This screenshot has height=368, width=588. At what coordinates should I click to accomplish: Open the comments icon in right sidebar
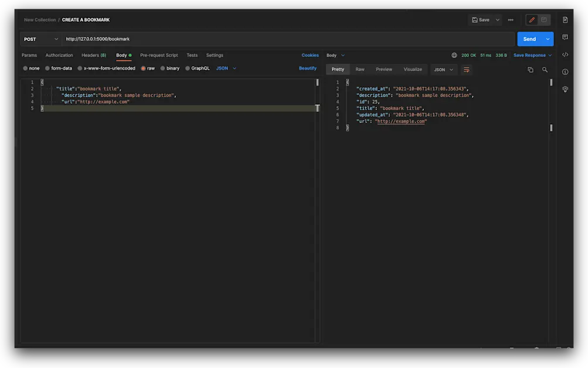[565, 38]
